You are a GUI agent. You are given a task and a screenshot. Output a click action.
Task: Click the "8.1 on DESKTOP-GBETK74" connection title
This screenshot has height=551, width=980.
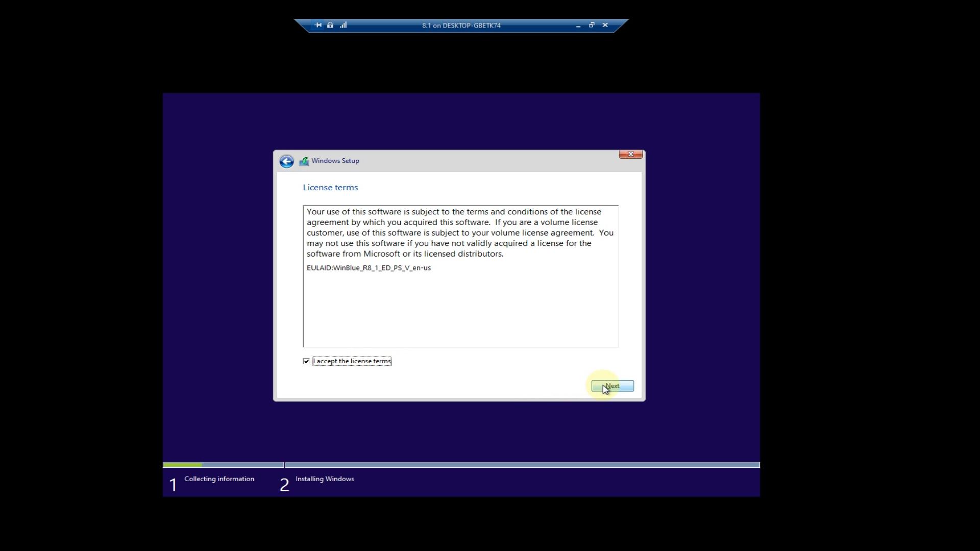click(461, 26)
